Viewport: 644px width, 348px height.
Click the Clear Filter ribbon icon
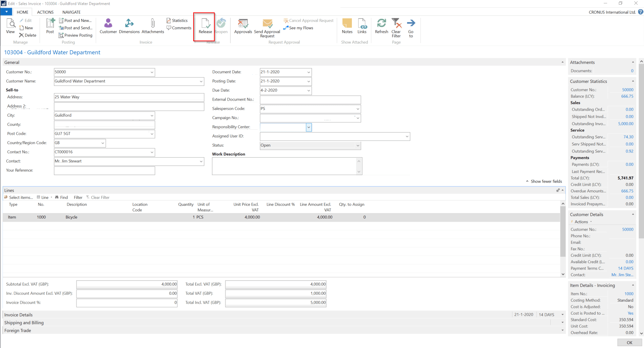tap(396, 23)
